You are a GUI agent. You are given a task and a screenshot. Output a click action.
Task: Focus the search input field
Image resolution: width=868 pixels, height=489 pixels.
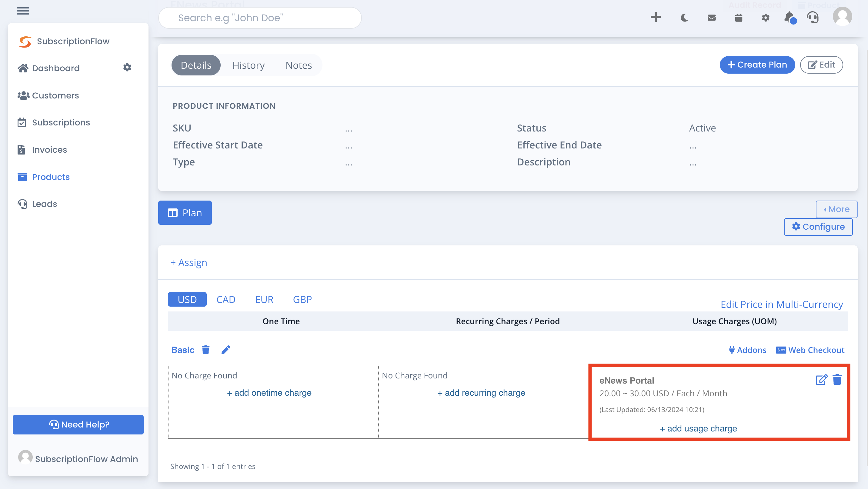pyautogui.click(x=260, y=18)
